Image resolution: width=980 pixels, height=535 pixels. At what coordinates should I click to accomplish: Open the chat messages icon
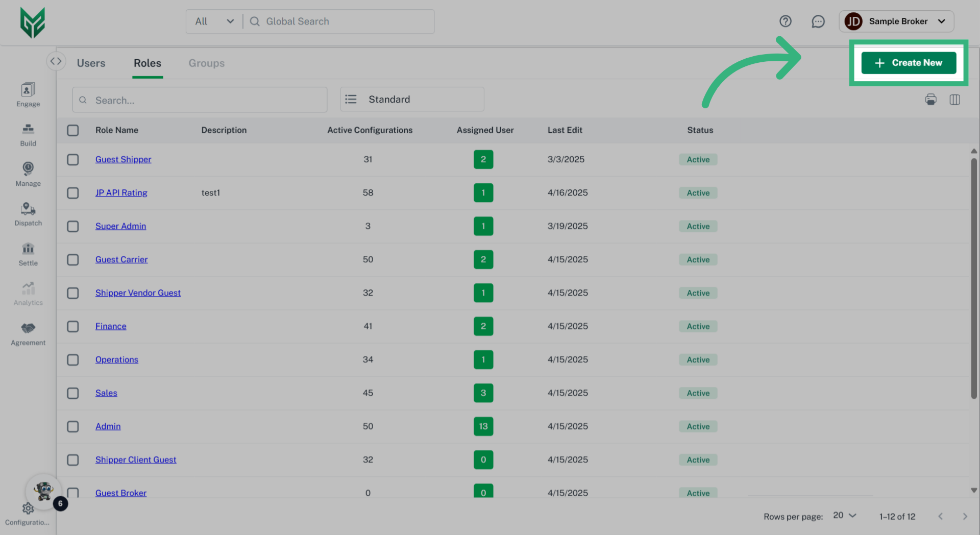pos(818,21)
